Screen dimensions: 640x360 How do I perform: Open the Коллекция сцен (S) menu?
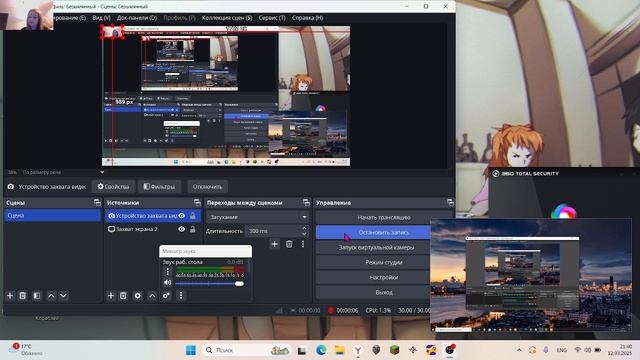pos(227,18)
